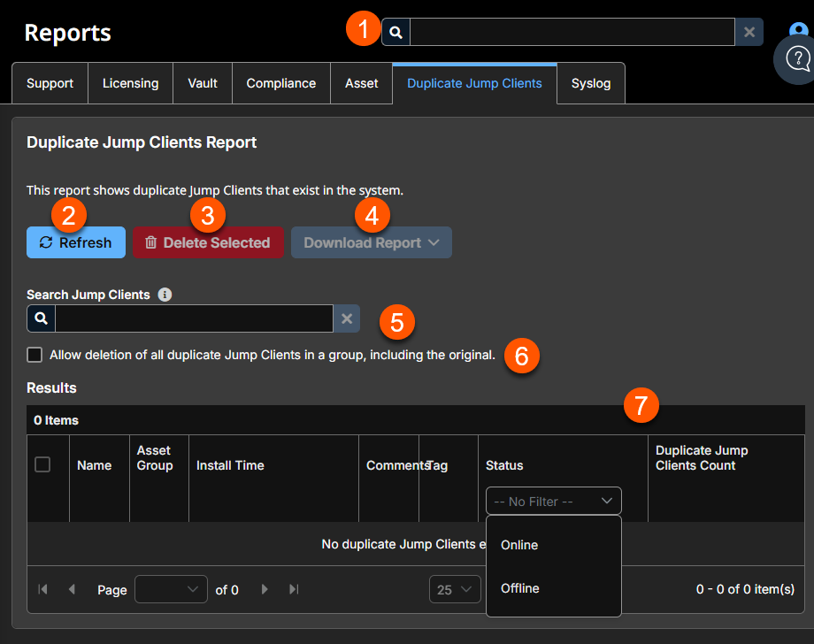Expand the Download Report dropdown

click(x=372, y=242)
